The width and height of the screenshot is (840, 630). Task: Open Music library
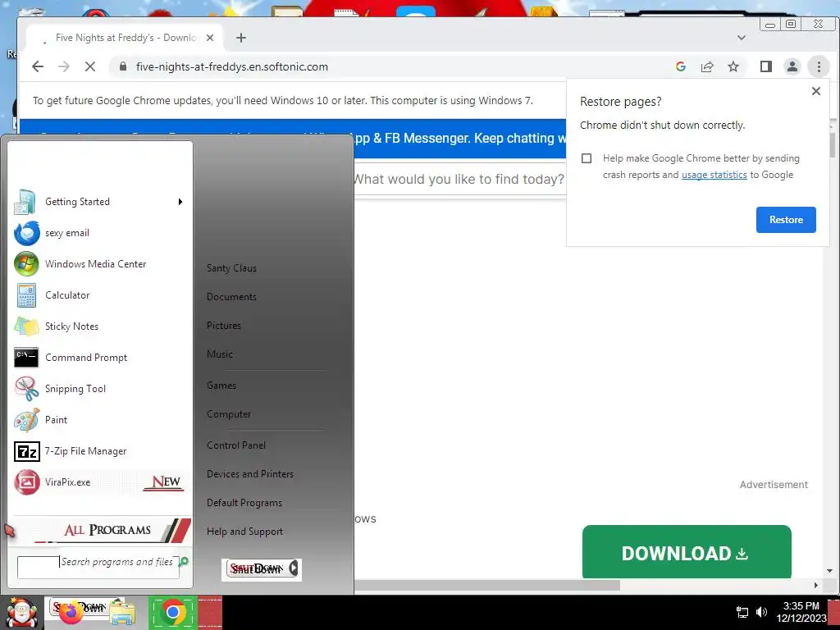pyautogui.click(x=220, y=354)
